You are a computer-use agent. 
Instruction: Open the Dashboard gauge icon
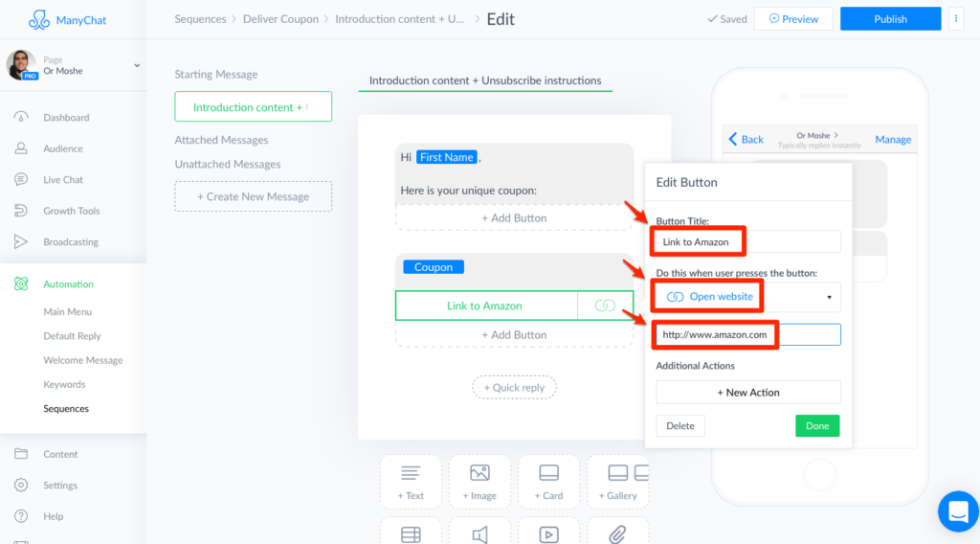point(21,117)
